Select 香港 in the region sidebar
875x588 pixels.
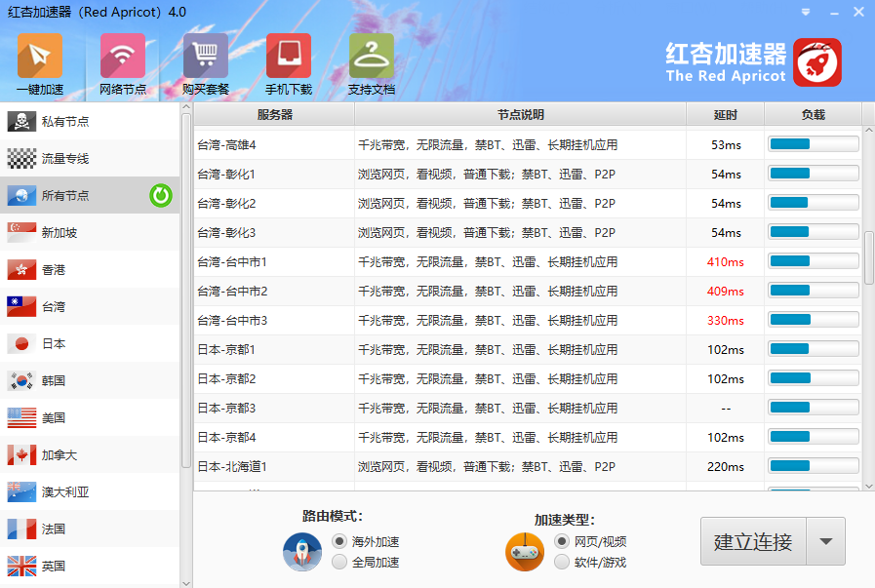click(54, 270)
